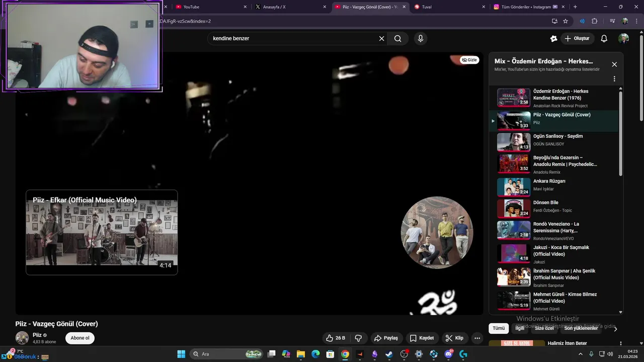Open Windows Start menu

pyautogui.click(x=181, y=354)
